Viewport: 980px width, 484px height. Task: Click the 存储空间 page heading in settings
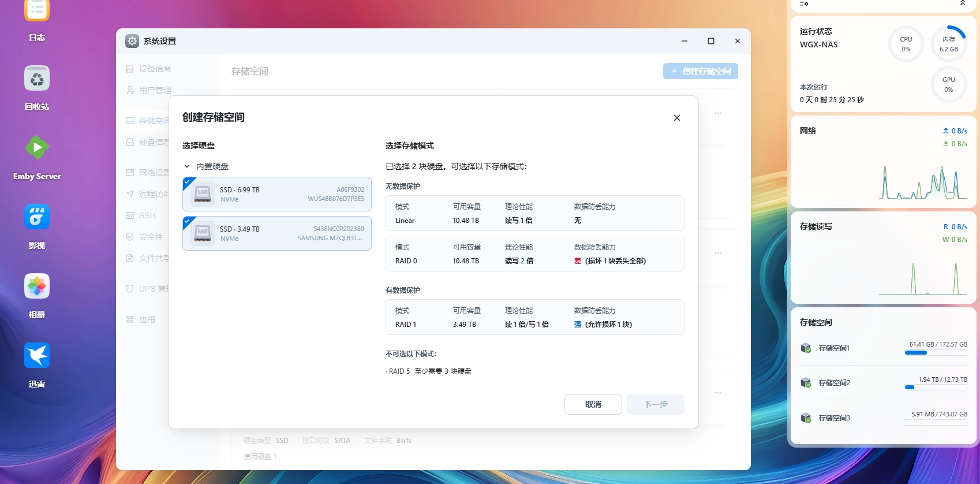click(250, 71)
